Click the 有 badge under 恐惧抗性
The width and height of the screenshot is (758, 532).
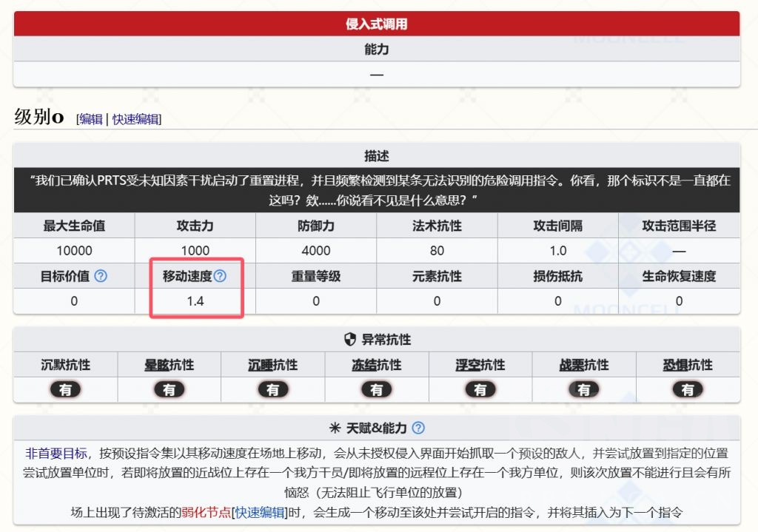coord(687,388)
